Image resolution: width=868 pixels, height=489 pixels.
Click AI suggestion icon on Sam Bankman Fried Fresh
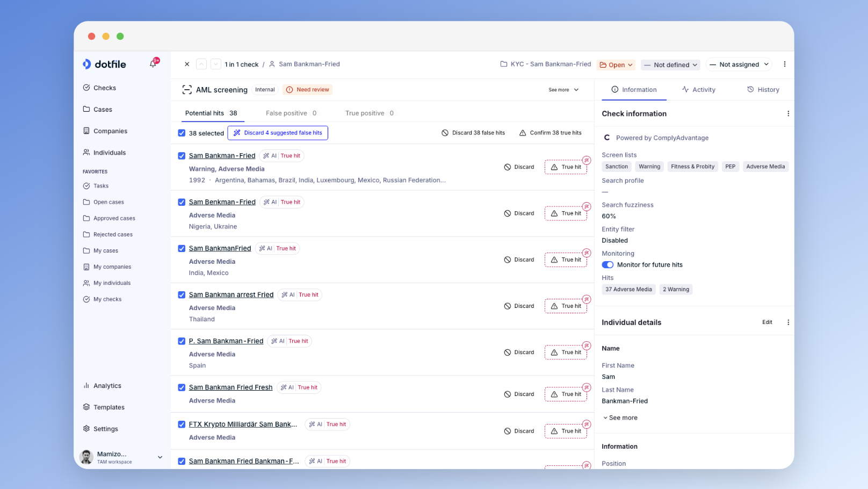[x=587, y=387]
